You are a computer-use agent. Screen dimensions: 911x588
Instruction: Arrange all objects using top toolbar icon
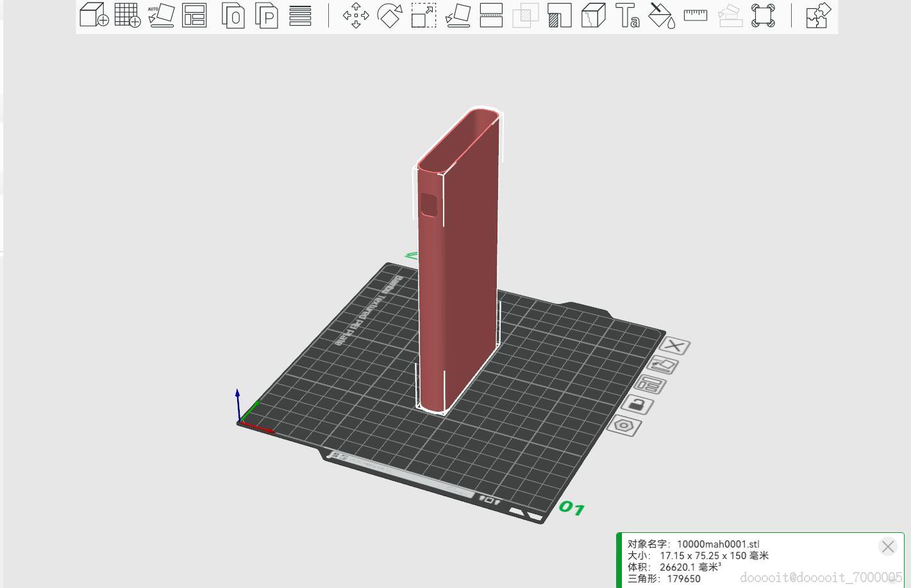[x=194, y=15]
